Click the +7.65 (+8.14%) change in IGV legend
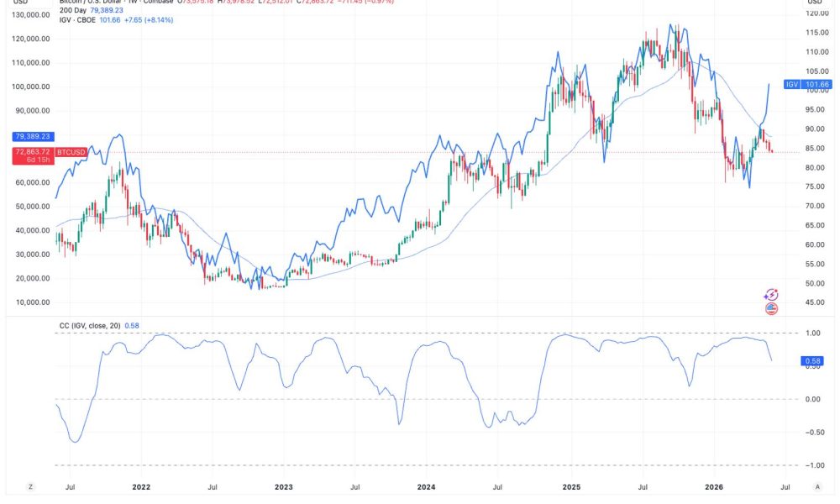 click(149, 20)
